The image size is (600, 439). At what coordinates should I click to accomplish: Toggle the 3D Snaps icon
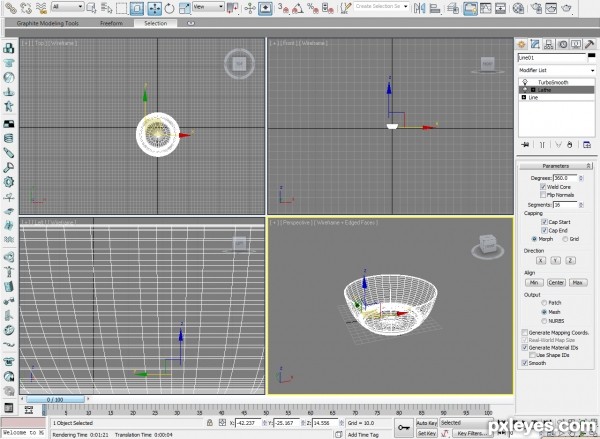pos(283,8)
